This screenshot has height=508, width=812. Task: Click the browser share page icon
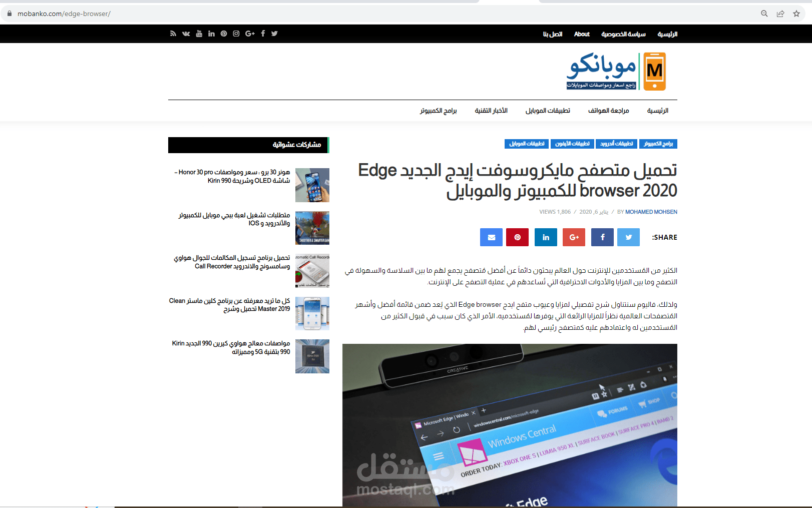[780, 14]
